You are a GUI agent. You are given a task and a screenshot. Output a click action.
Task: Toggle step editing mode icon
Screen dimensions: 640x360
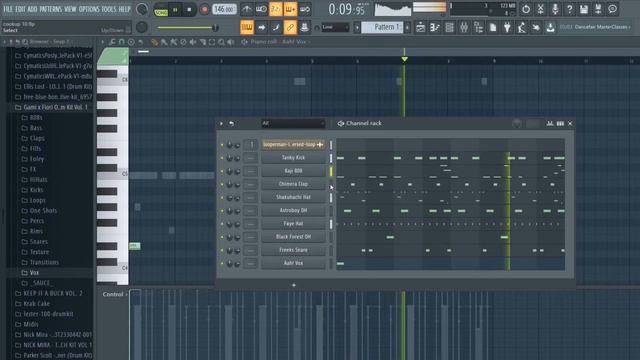point(276,27)
